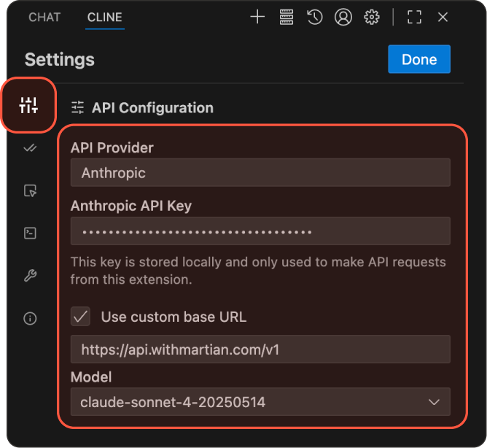The image size is (487, 448).
Task: Uncheck Use custom base URL
Action: 81,317
